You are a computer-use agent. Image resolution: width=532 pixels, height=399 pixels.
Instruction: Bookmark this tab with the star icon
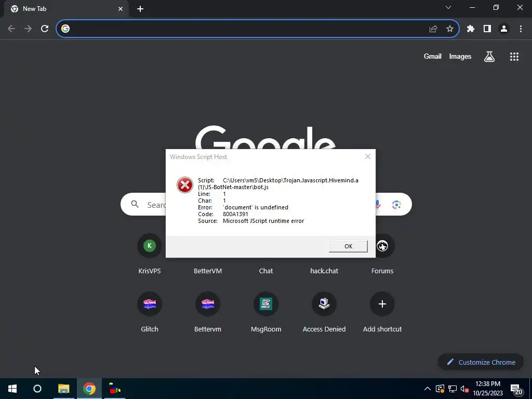click(x=450, y=29)
